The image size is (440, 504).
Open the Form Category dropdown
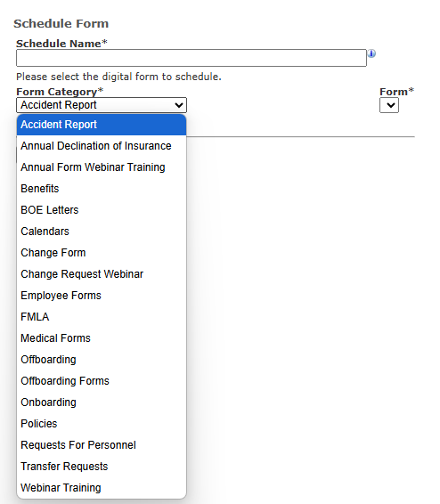click(102, 105)
